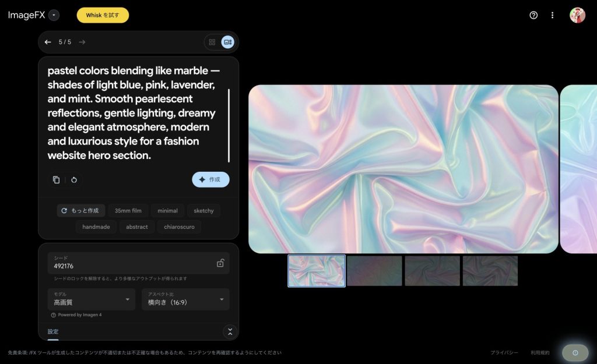Open the ImageFX app switcher dropdown
597x364 pixels.
[54, 15]
